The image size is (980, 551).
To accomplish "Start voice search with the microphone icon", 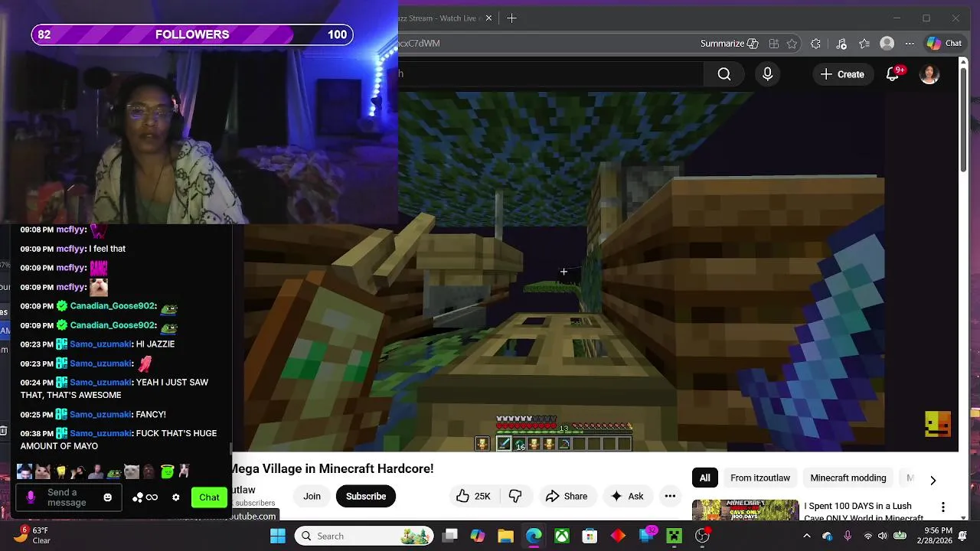I will click(767, 74).
